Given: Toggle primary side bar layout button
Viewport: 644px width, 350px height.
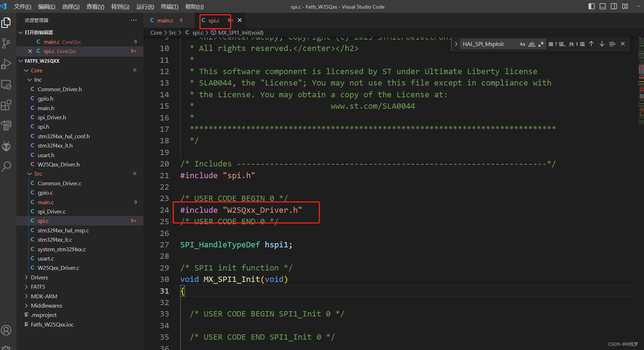Looking at the screenshot, I should (592, 6).
